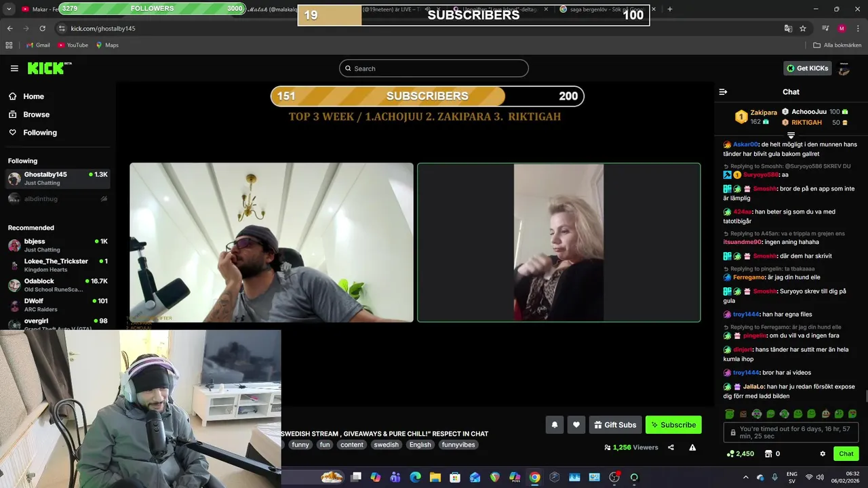The width and height of the screenshot is (868, 488).
Task: Click the Get KICKs button
Action: click(807, 68)
